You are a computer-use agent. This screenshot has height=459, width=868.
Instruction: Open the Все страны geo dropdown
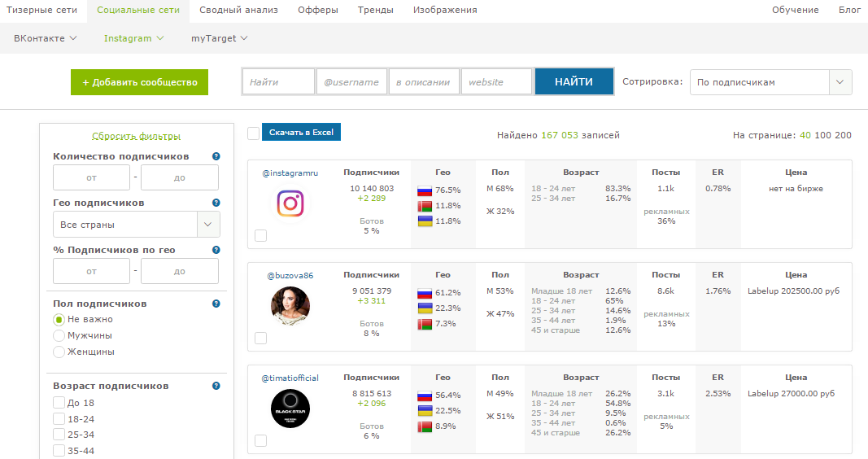(x=136, y=225)
